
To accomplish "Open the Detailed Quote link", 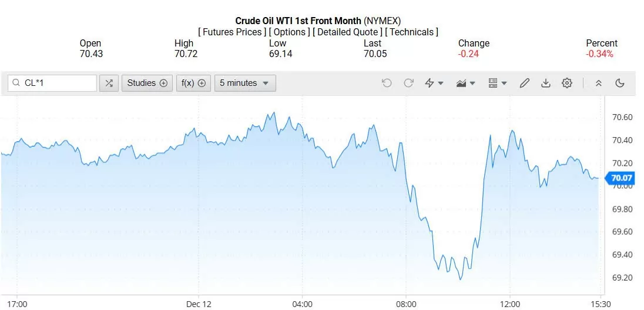I will pos(348,32).
